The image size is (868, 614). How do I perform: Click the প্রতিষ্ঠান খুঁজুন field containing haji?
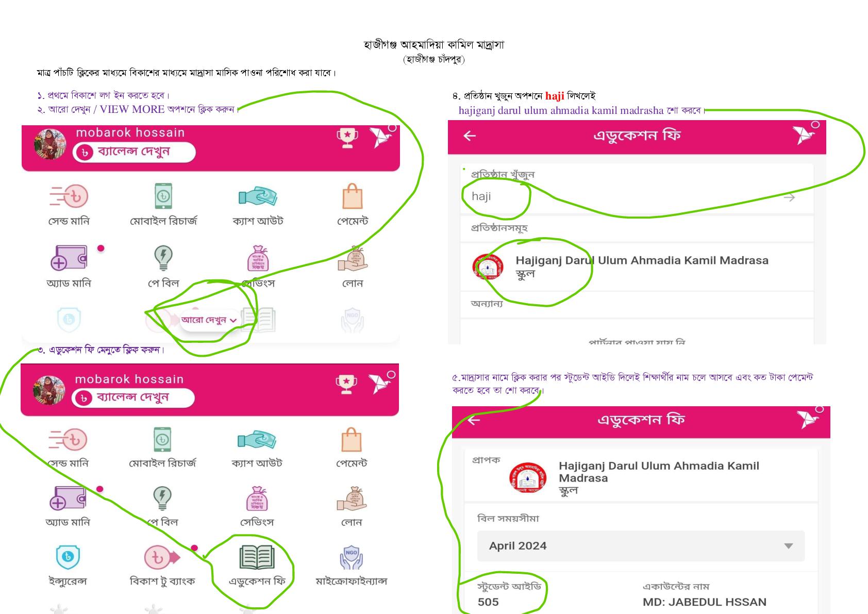pyautogui.click(x=637, y=196)
